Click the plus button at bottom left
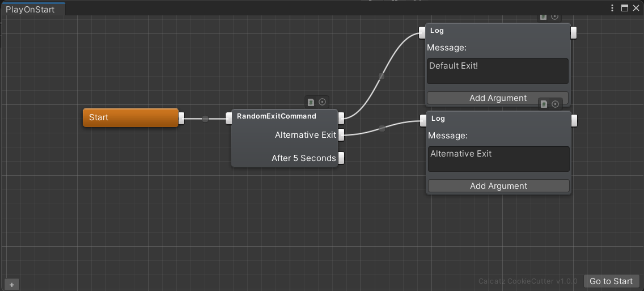 tap(12, 285)
